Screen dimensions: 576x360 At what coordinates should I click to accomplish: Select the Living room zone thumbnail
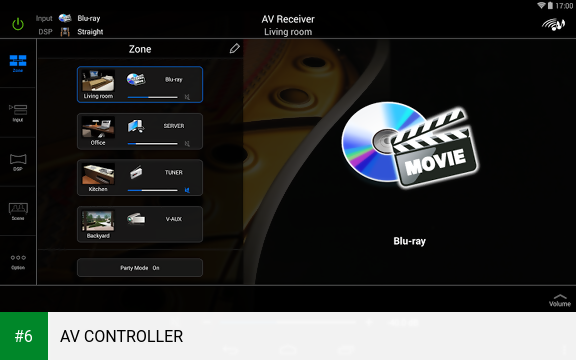click(98, 81)
